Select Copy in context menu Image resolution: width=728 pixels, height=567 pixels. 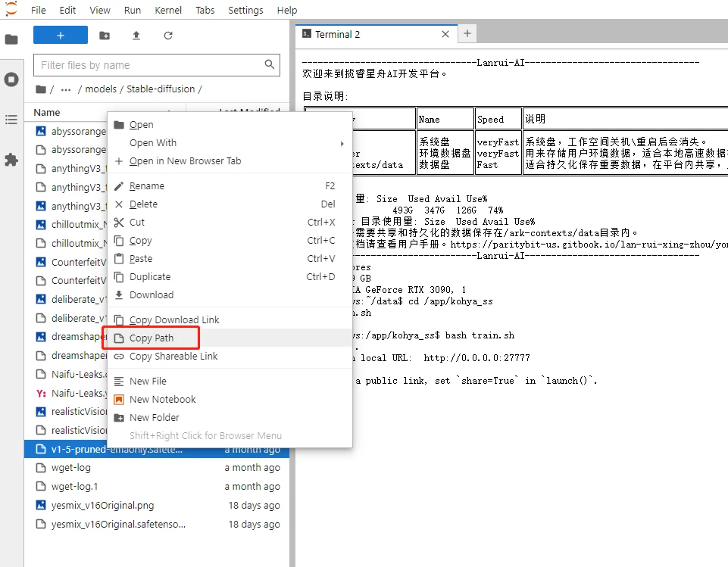pos(230,240)
